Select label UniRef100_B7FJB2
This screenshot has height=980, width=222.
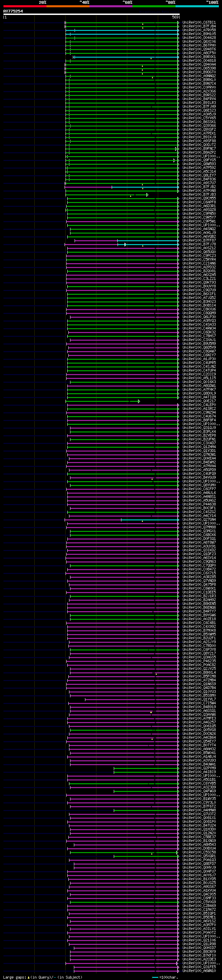coord(199,187)
